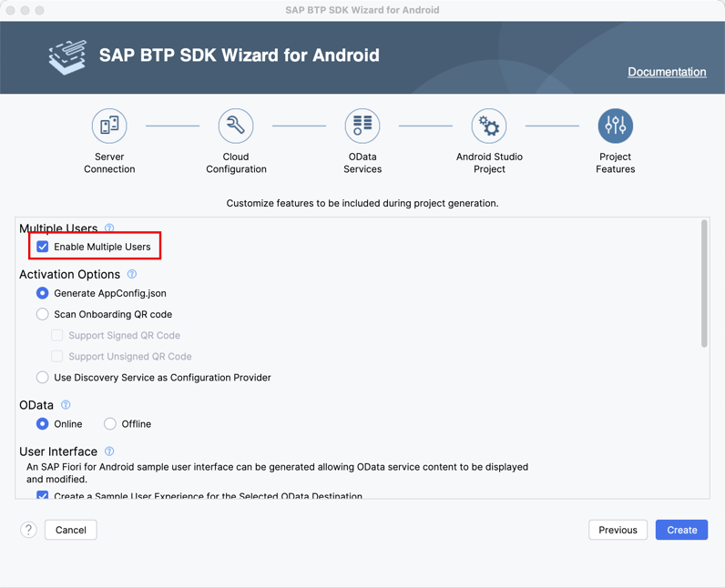Image resolution: width=725 pixels, height=588 pixels.
Task: Check Support Signed QR Code box
Action: (x=56, y=335)
